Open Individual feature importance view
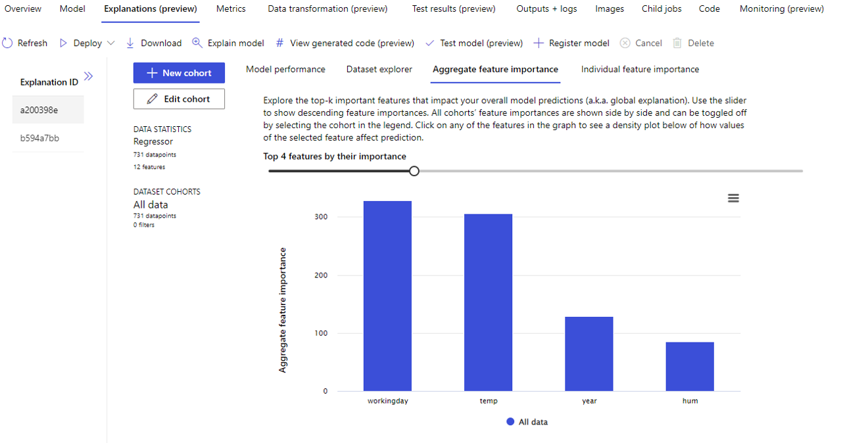 tap(640, 69)
